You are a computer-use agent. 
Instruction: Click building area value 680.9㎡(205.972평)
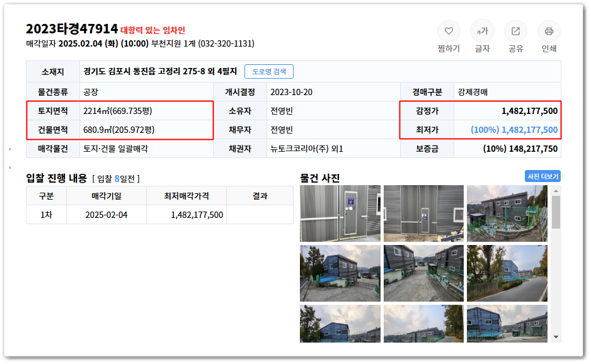(118, 130)
